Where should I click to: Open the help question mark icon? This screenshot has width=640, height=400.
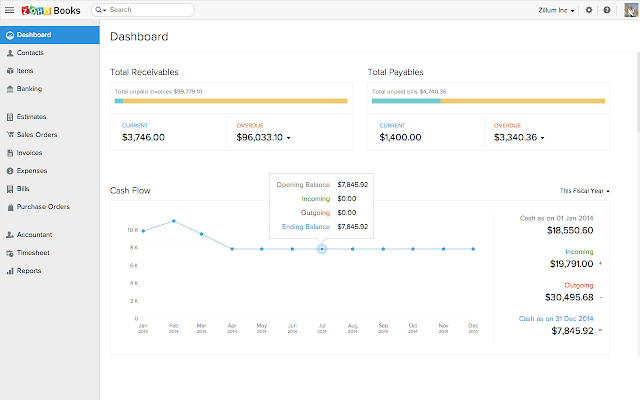607,10
